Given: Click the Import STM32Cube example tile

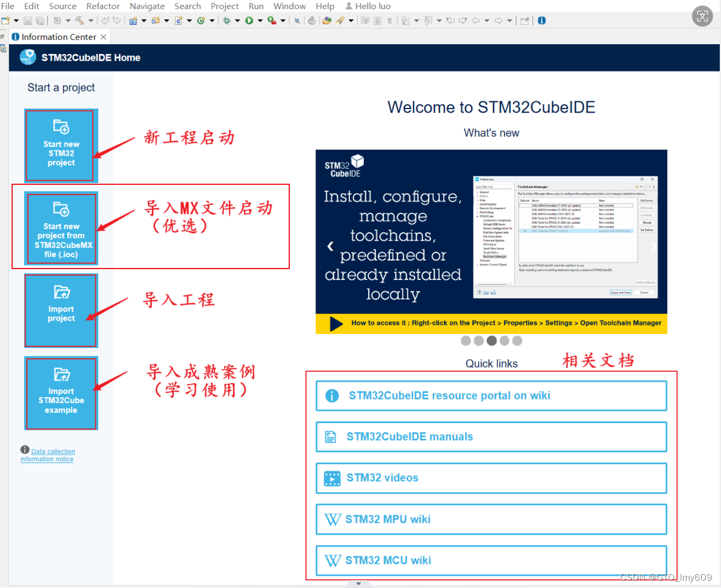Looking at the screenshot, I should point(61,393).
